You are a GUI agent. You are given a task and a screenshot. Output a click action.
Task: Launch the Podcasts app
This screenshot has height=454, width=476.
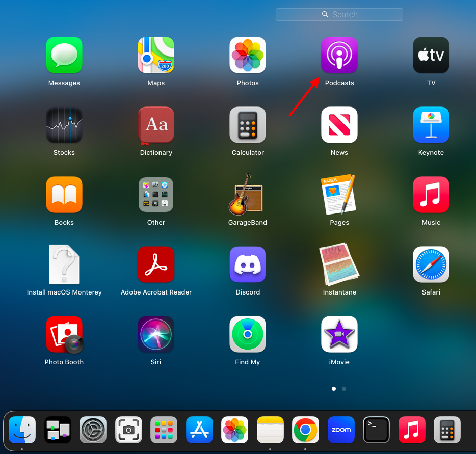click(339, 55)
